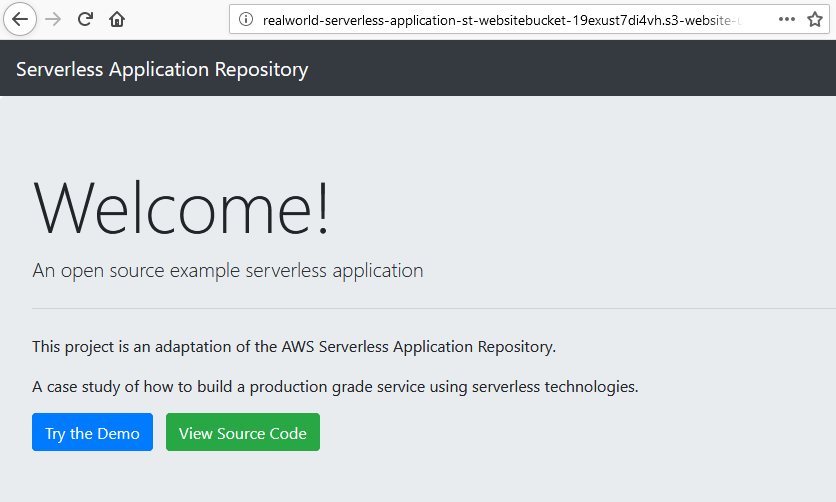Click the sentence about production grade service
Viewport: 836px width, 502px height.
[x=335, y=387]
